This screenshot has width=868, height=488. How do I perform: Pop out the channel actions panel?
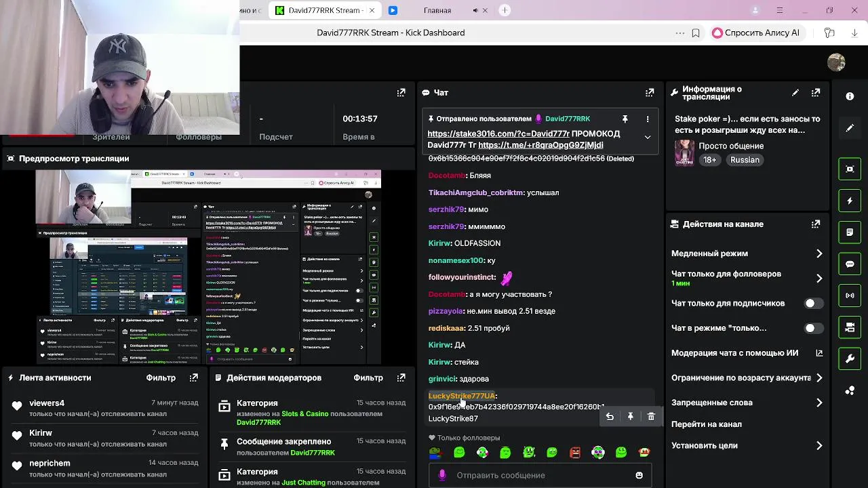(816, 224)
